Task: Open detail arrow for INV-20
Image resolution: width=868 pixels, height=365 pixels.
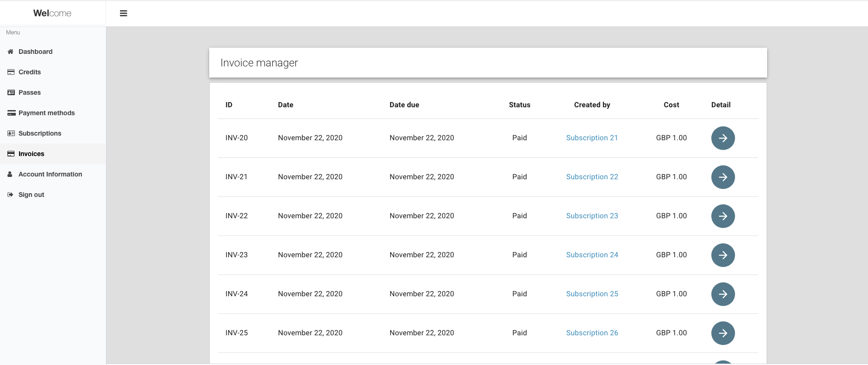Action: [x=723, y=138]
